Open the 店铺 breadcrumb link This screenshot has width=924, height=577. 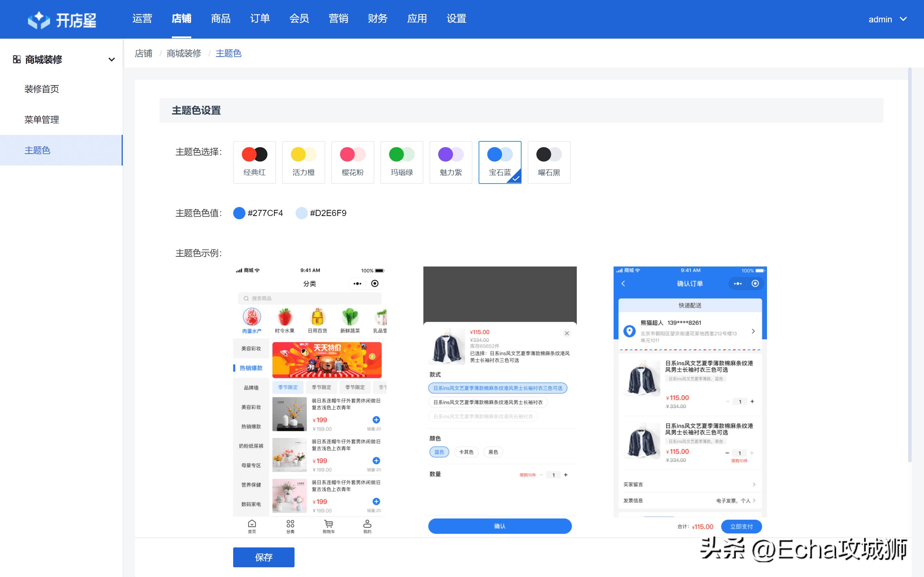[x=143, y=53]
